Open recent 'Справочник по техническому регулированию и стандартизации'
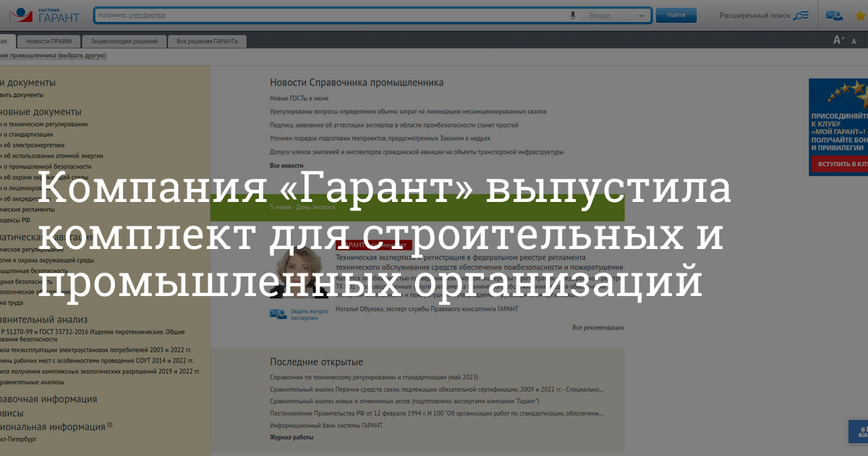 (x=374, y=377)
